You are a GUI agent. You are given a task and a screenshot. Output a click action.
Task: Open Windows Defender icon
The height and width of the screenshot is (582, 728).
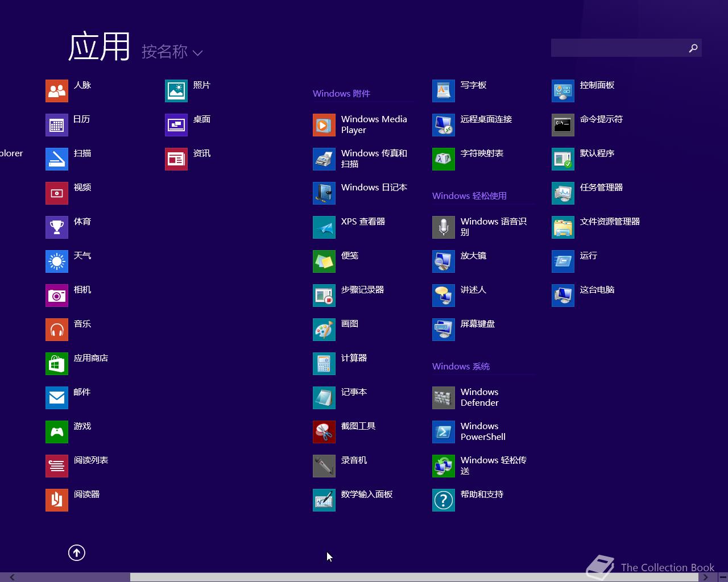pos(444,398)
